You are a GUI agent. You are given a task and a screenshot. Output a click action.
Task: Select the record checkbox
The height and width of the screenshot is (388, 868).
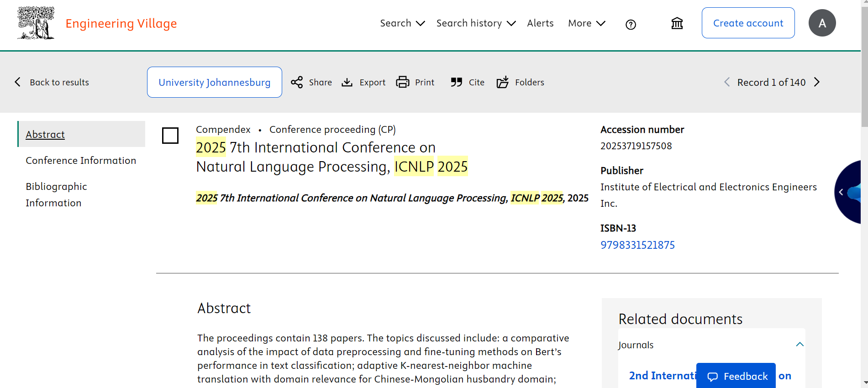click(170, 136)
